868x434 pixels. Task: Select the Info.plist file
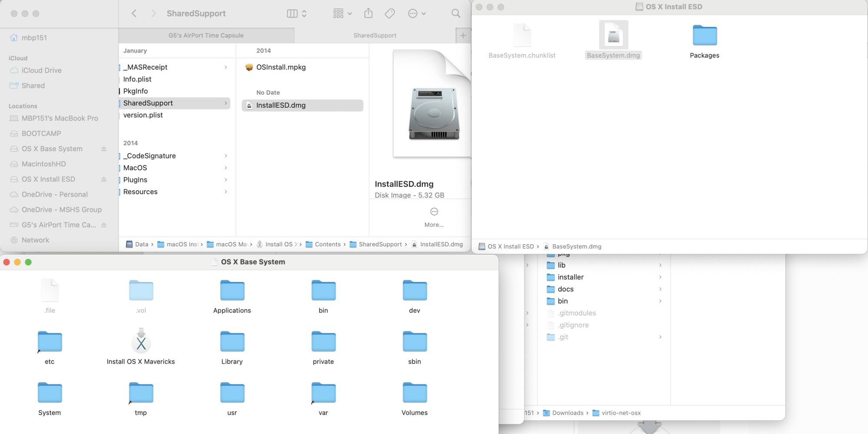pyautogui.click(x=137, y=79)
